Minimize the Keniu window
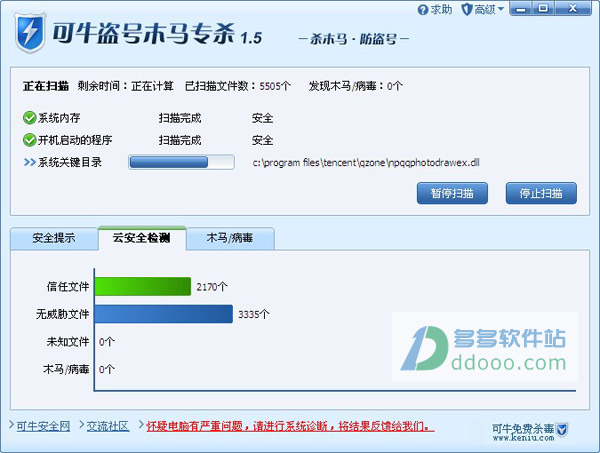600x453 pixels. (521, 9)
